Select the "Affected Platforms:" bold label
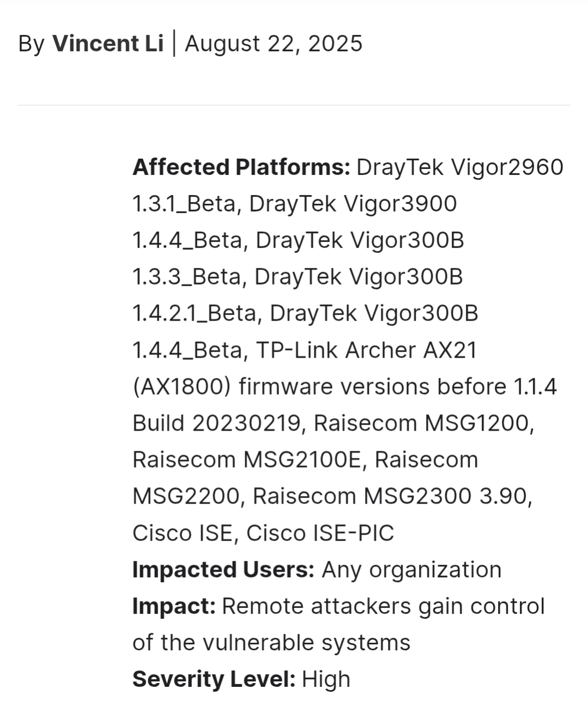588x707 pixels. pos(241,167)
